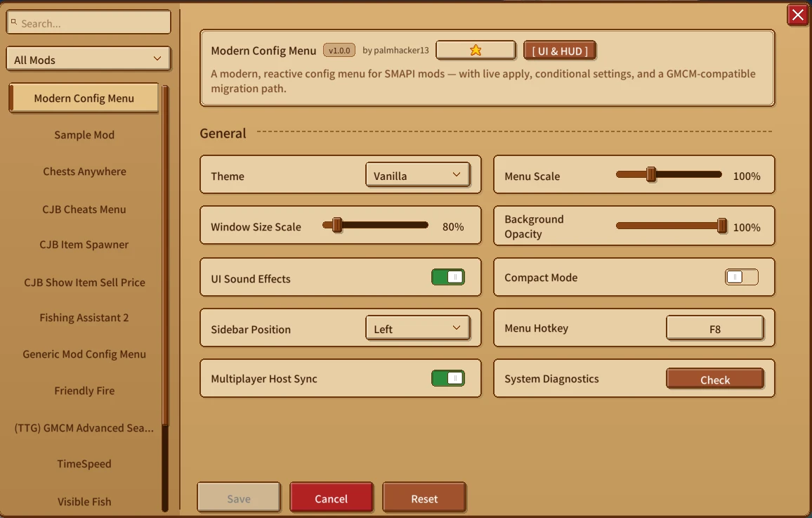Open Visible Fish settings

pyautogui.click(x=84, y=501)
